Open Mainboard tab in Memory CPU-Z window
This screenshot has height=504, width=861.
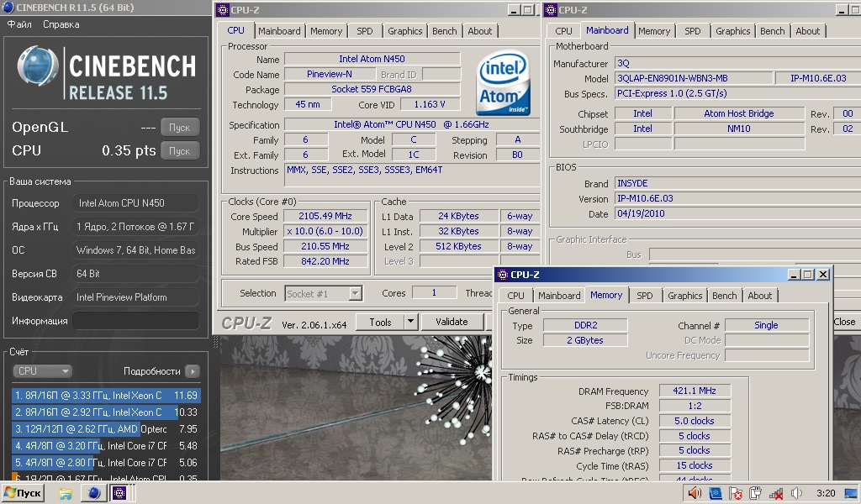coord(559,296)
